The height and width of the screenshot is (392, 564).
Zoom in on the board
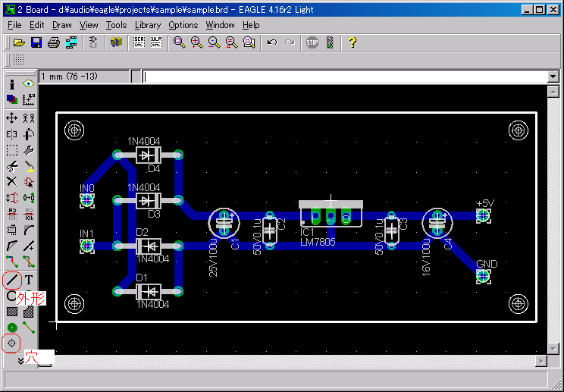pos(197,42)
